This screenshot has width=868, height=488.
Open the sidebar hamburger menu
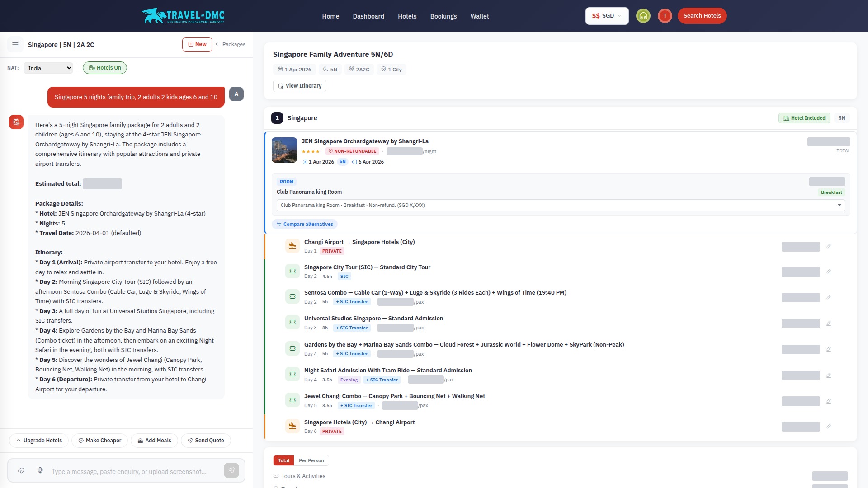15,44
